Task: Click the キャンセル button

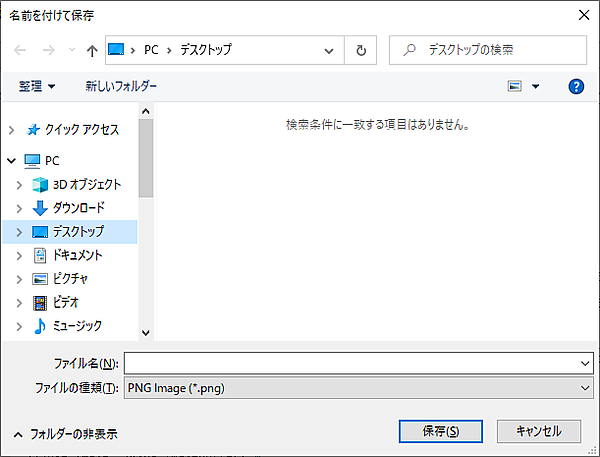Action: 539,431
